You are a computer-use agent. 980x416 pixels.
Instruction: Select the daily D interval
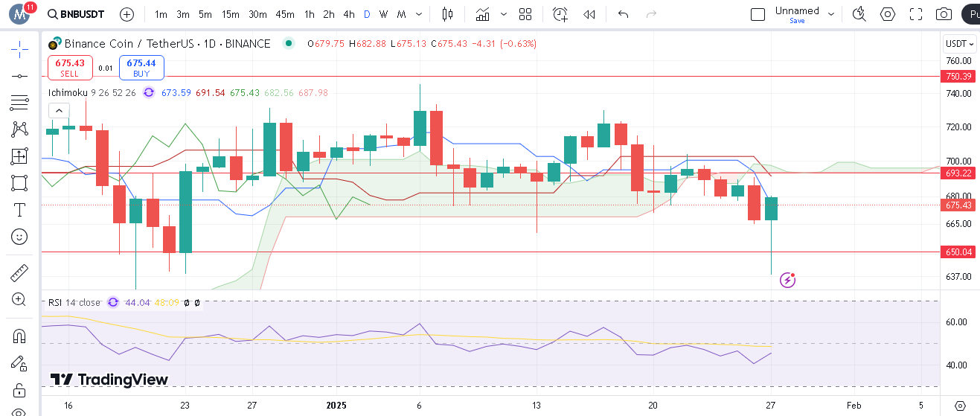pos(367,14)
